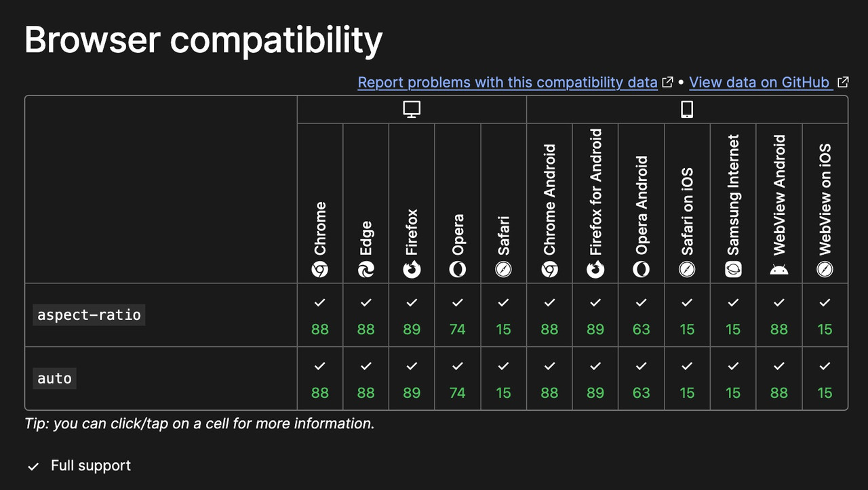Select the aspect-ratio feature row label
The width and height of the screenshot is (868, 490).
(89, 314)
